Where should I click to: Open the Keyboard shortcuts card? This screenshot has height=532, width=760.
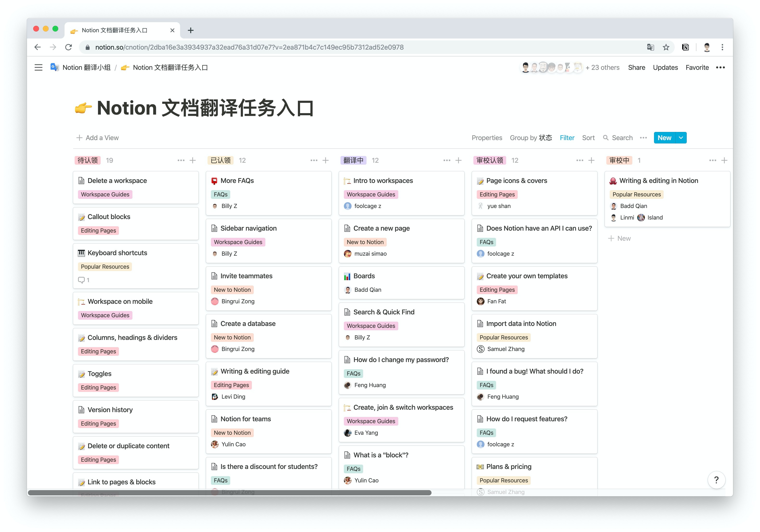[x=136, y=266]
